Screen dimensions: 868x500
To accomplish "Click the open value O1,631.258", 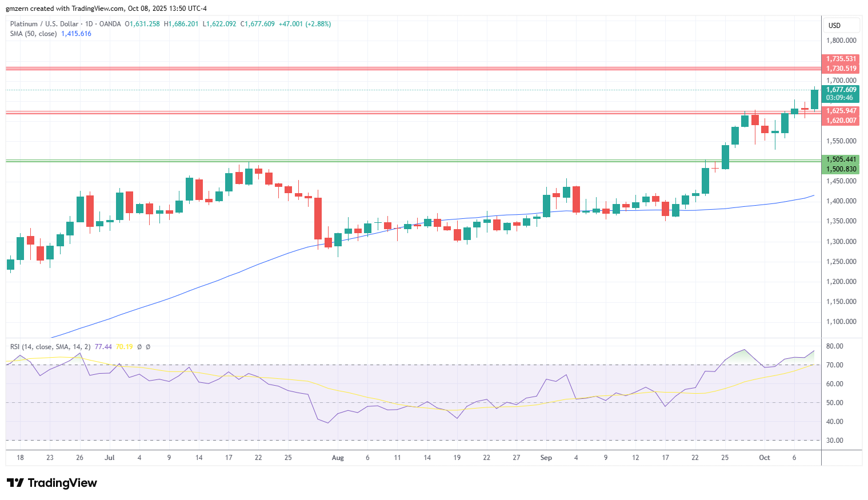I will click(x=142, y=24).
